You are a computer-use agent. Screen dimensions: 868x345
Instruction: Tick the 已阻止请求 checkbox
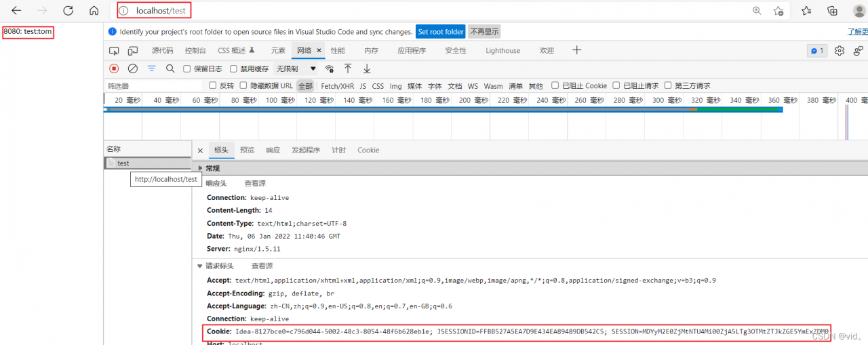tap(616, 85)
